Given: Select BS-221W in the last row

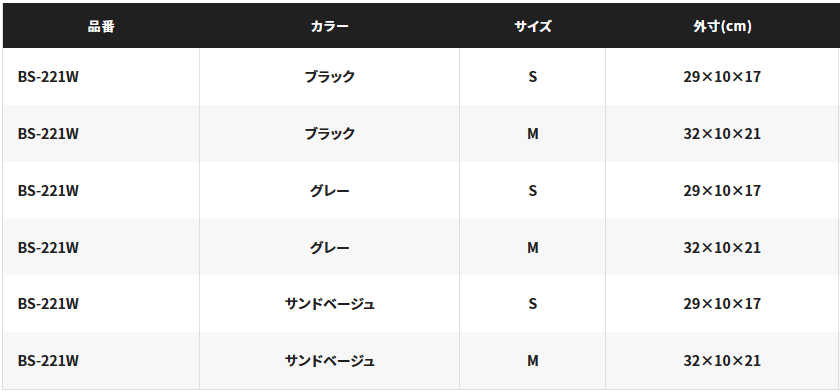Looking at the screenshot, I should coord(48,362).
